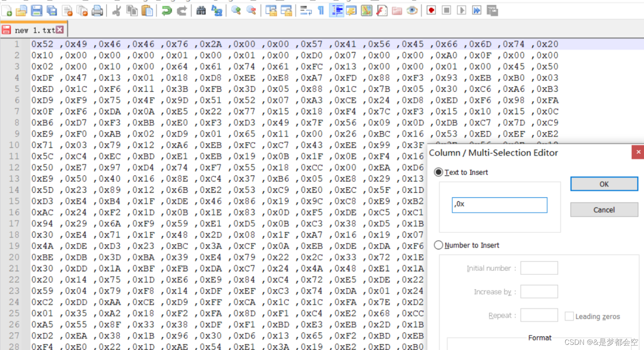
Task: Open Find with the binoculars icon
Action: click(x=201, y=11)
